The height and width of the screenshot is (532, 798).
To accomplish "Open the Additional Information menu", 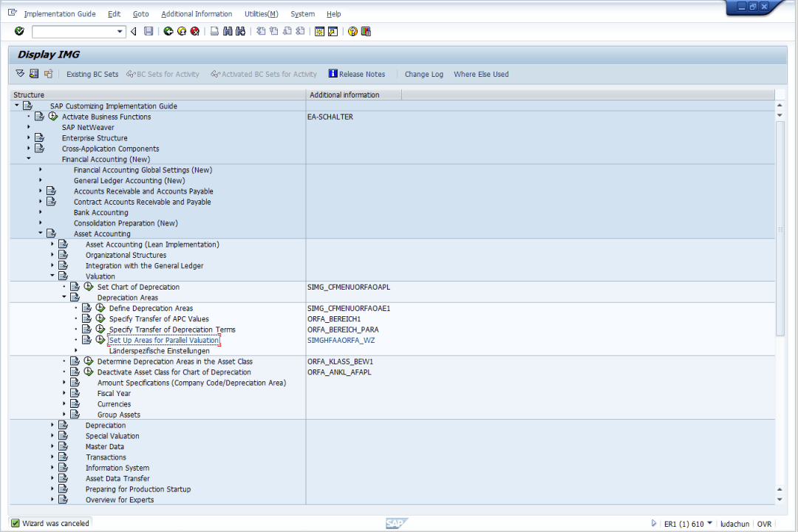I will pos(197,14).
